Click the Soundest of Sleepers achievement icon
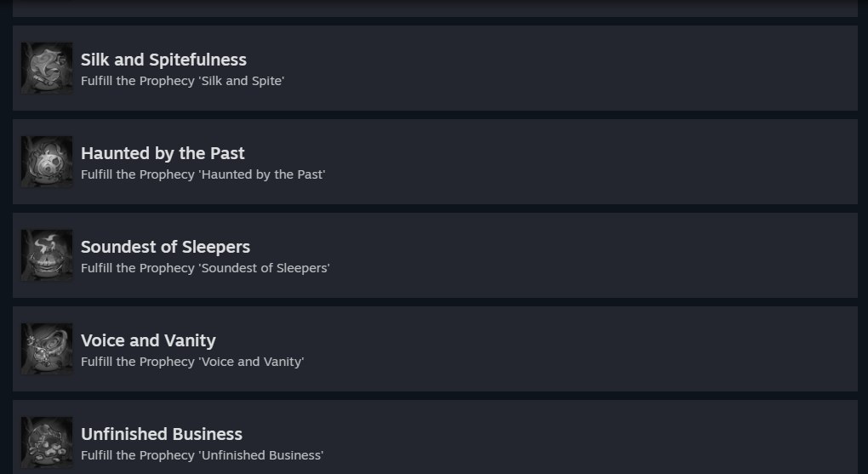This screenshot has height=474, width=868. tap(47, 255)
